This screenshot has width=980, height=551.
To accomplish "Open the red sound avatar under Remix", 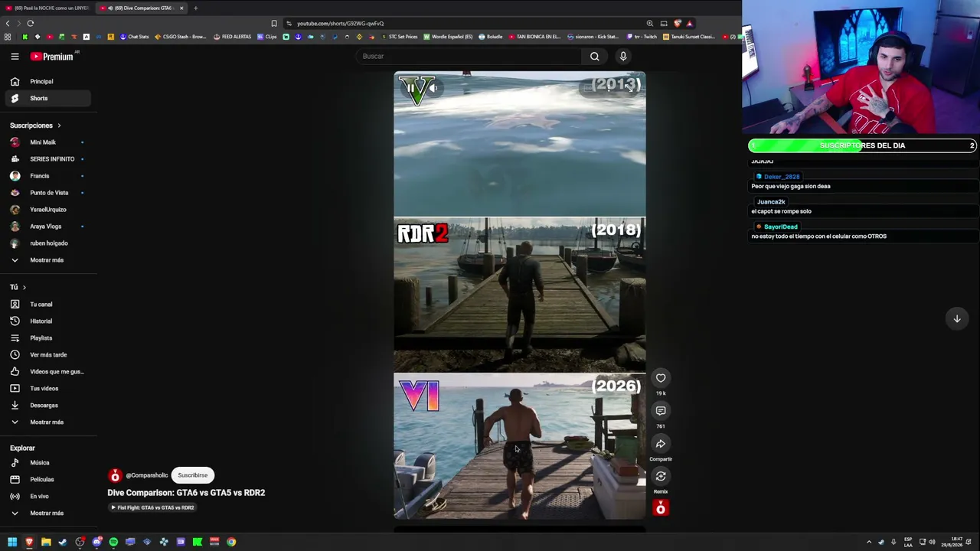I will (x=661, y=508).
